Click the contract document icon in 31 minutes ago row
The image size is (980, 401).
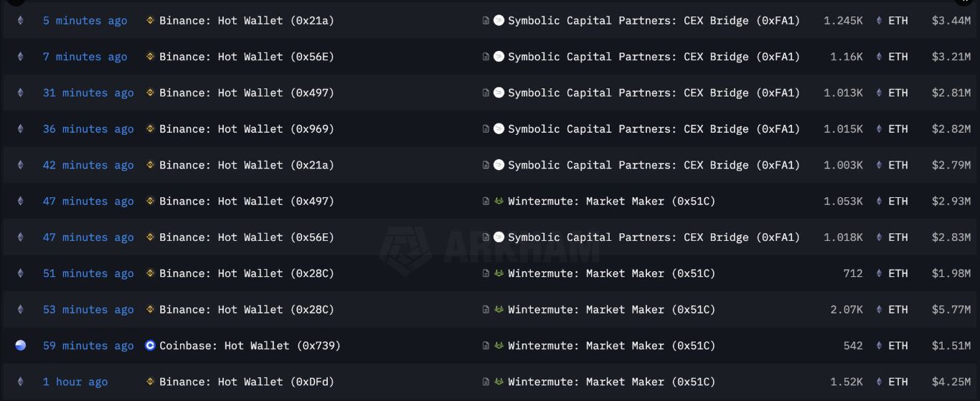point(486,93)
